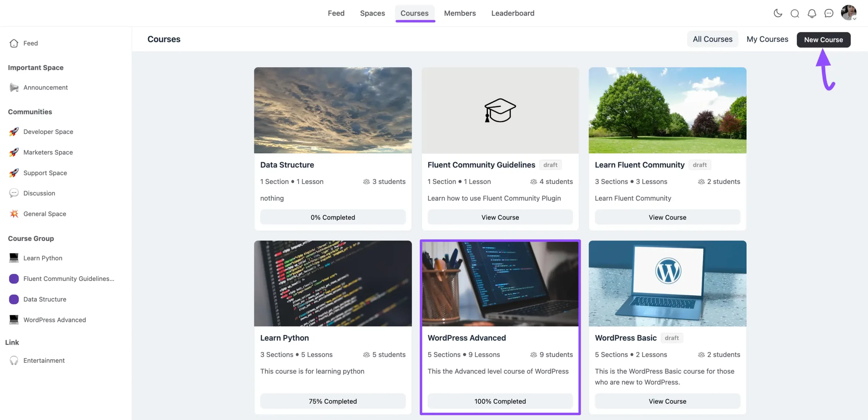Click the Feed home icon in sidebar

pos(14,43)
